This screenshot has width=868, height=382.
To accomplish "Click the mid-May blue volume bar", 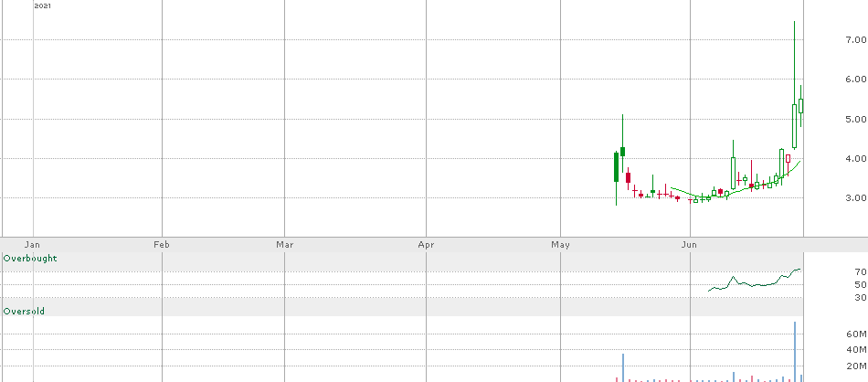I will click(623, 367).
